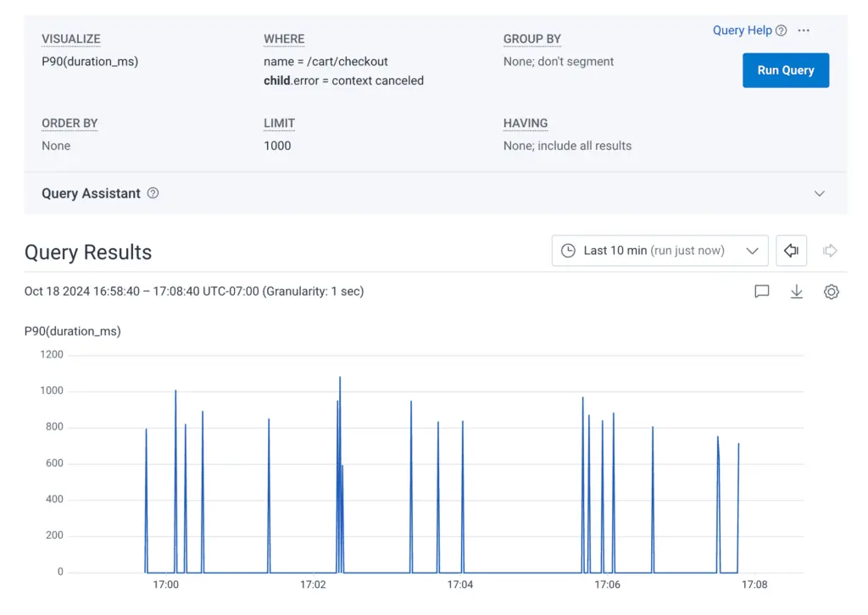Step forward with the right arrow icon
Image resolution: width=868 pixels, height=615 pixels.
point(831,251)
